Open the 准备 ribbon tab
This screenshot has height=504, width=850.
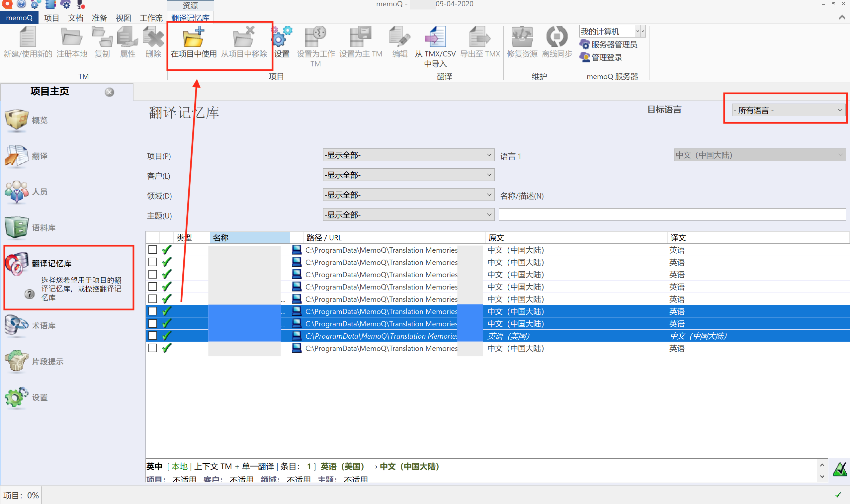[99, 18]
